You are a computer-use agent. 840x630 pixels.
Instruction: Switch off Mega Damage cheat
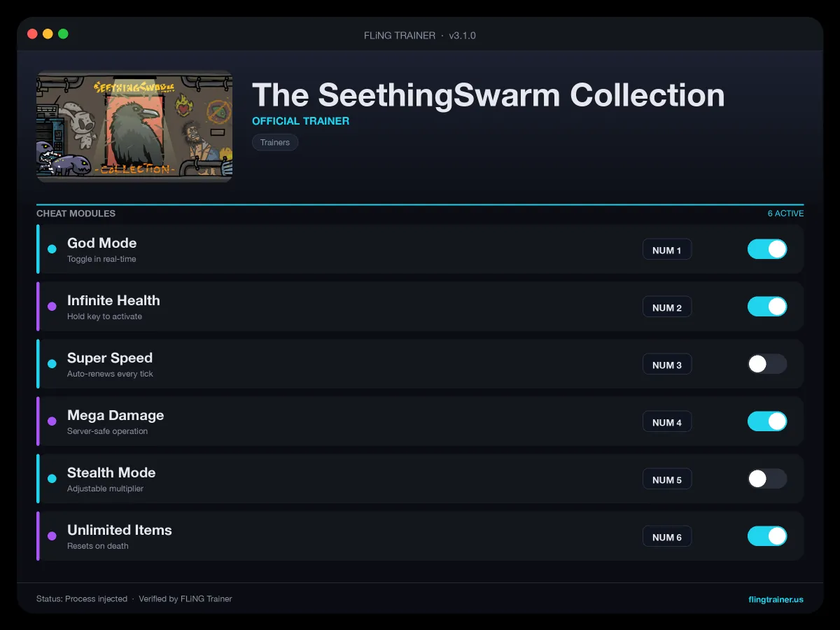(x=767, y=421)
